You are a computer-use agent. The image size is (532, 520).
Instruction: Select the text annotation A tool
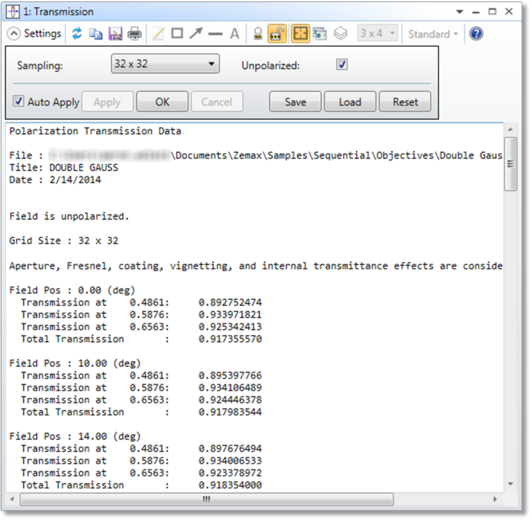tap(234, 34)
